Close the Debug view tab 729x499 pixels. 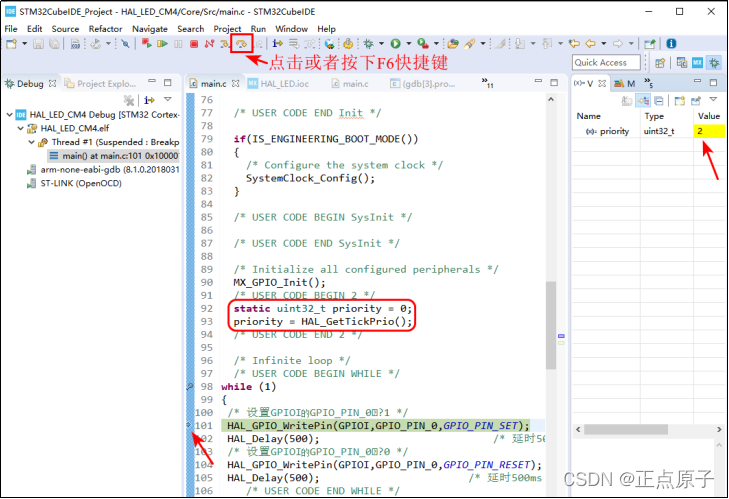(53, 83)
